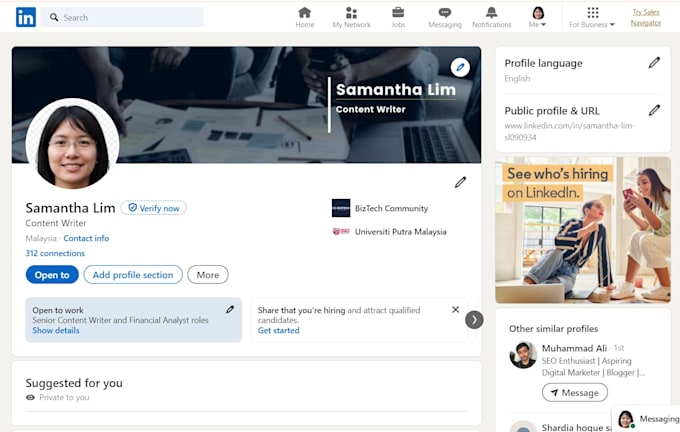
Task: Click Add profile section button
Action: [133, 275]
